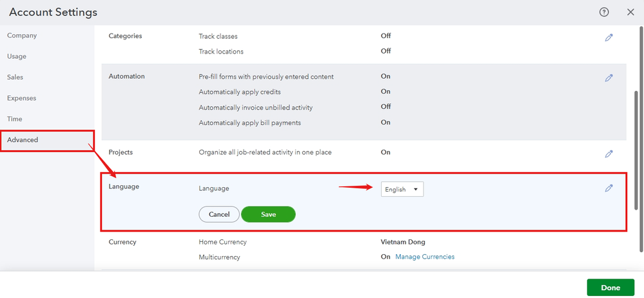Screen dimensions: 644x298
Task: Open the Time settings tab
Action: point(15,119)
